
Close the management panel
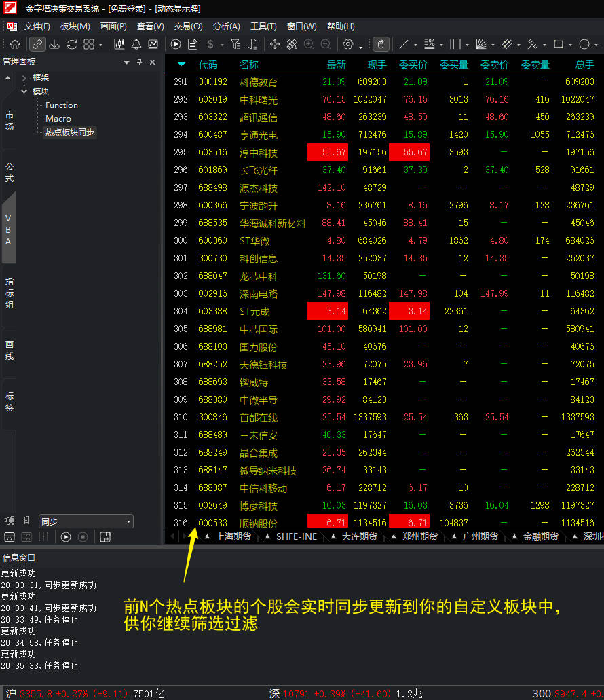click(x=152, y=62)
